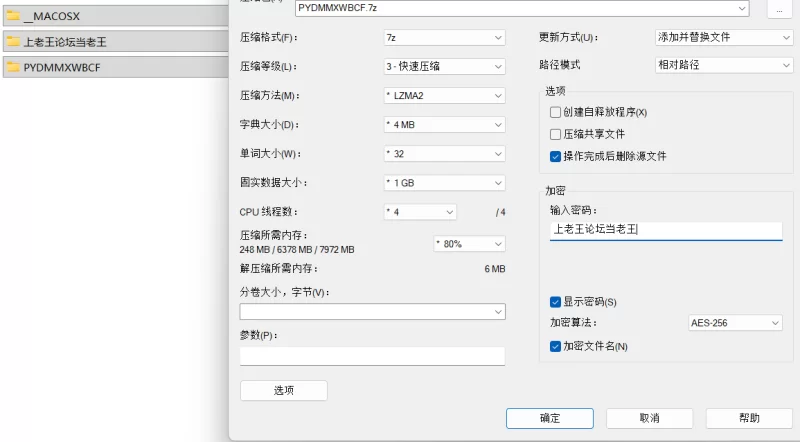800x442 pixels.
Task: Toggle 显示密码 checkbox
Action: click(x=556, y=302)
